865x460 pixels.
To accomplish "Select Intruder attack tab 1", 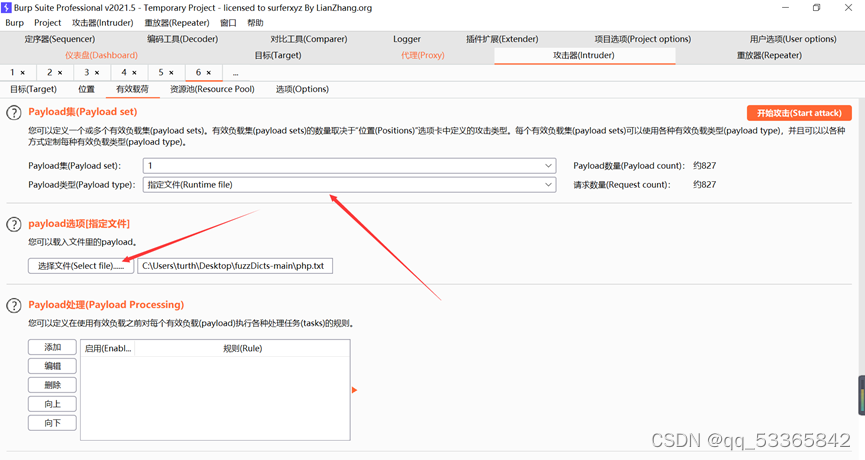I will [13, 72].
